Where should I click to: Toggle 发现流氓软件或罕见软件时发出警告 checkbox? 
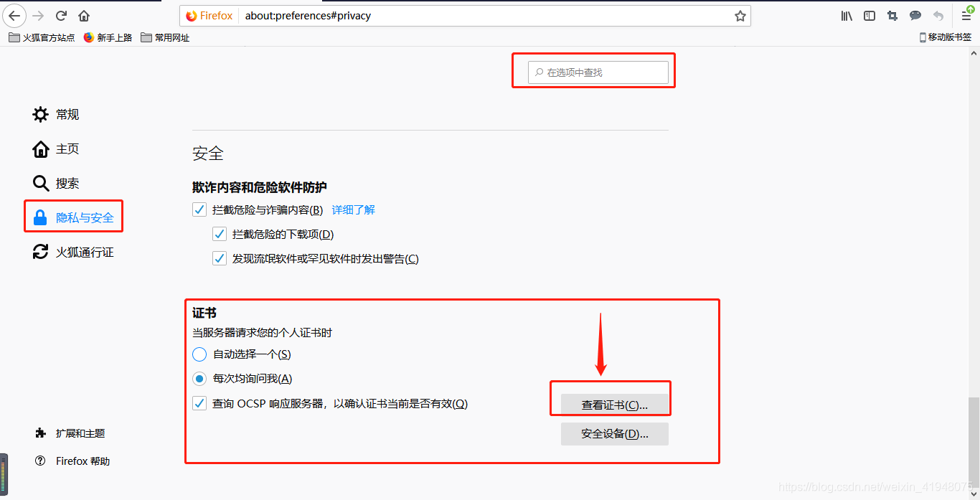(220, 259)
